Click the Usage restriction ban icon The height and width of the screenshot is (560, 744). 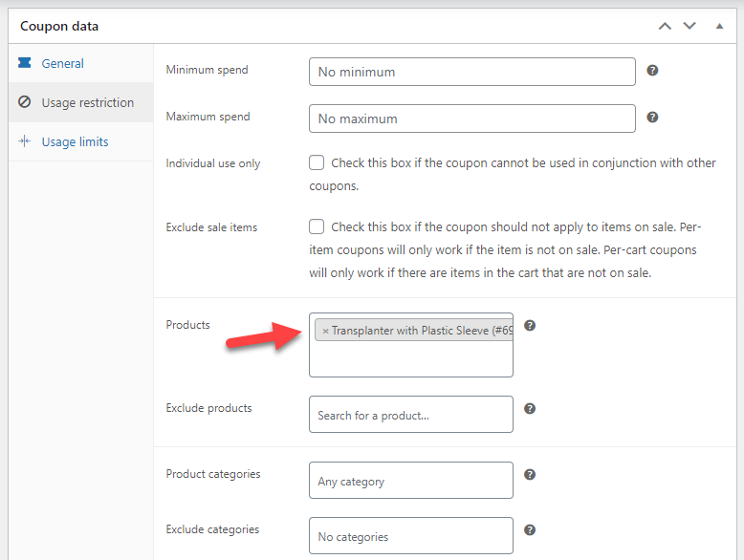coord(25,102)
